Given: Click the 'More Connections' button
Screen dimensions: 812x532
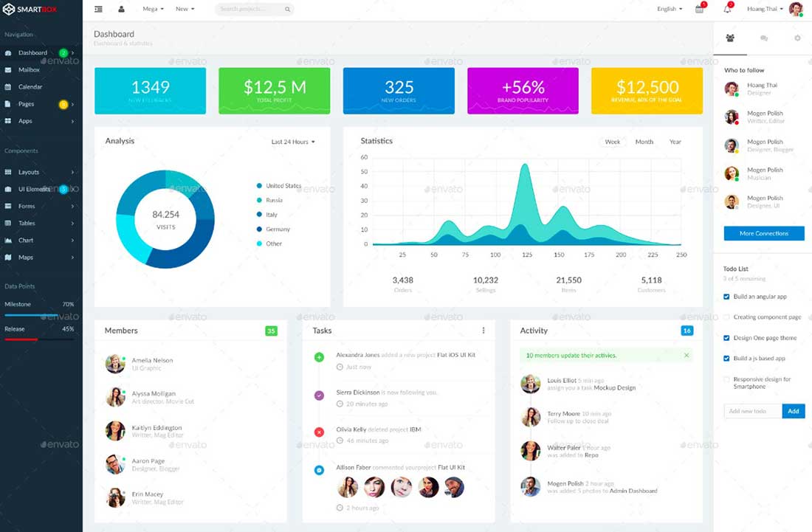Looking at the screenshot, I should [764, 233].
